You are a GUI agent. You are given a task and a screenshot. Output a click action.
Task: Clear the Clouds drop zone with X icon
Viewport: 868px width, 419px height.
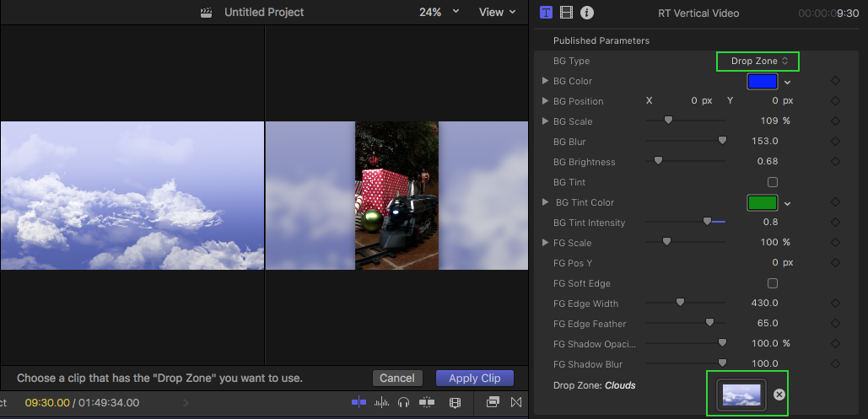tap(779, 395)
